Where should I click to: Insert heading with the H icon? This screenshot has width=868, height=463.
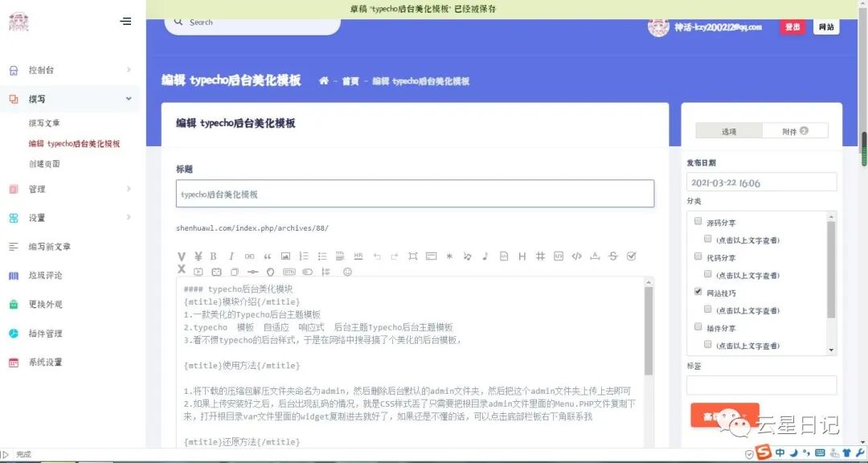click(x=522, y=256)
